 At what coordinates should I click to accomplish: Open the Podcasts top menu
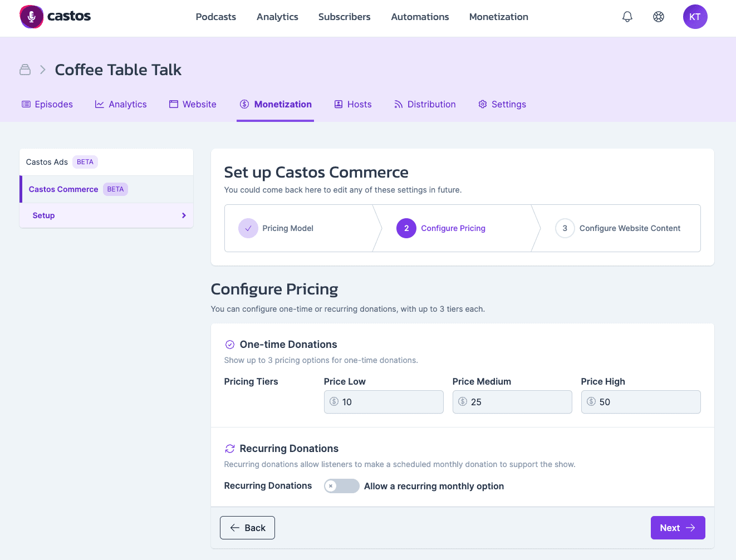coord(216,17)
